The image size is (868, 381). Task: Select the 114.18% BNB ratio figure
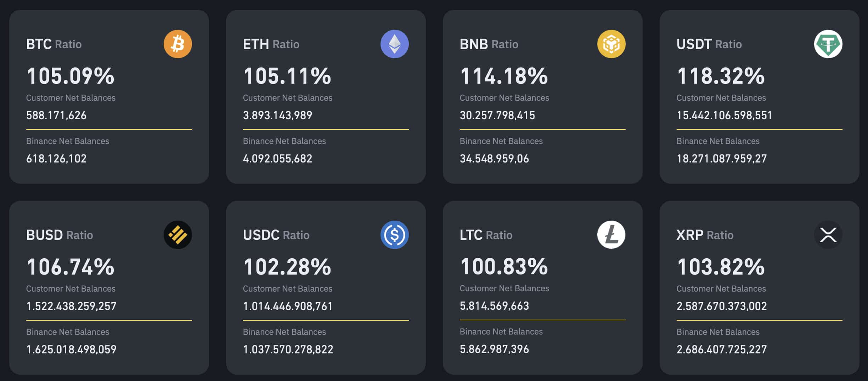(x=504, y=75)
